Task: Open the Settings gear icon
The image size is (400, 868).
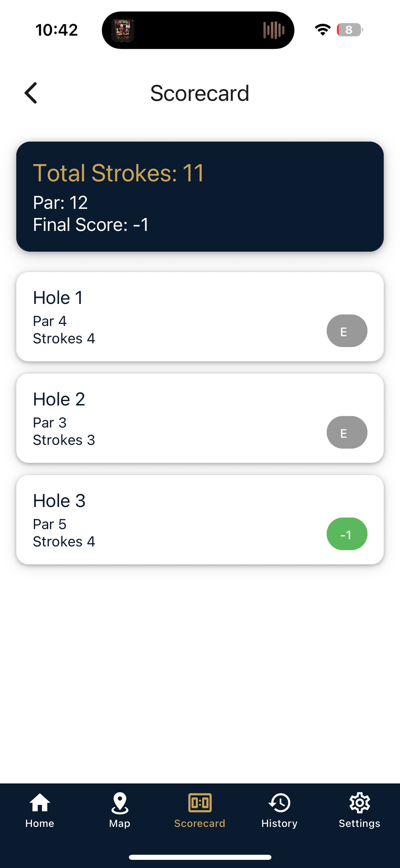Action: pyautogui.click(x=360, y=803)
